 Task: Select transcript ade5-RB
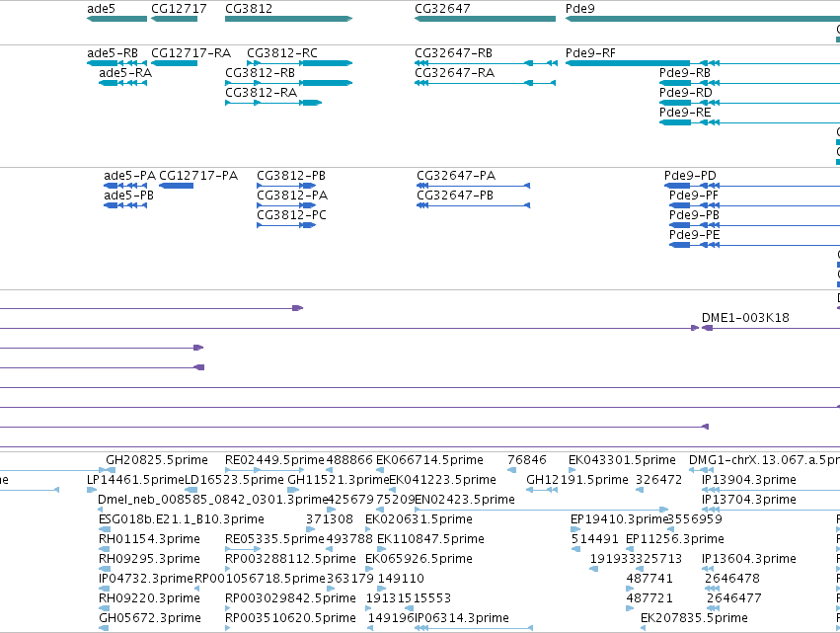tap(116, 63)
